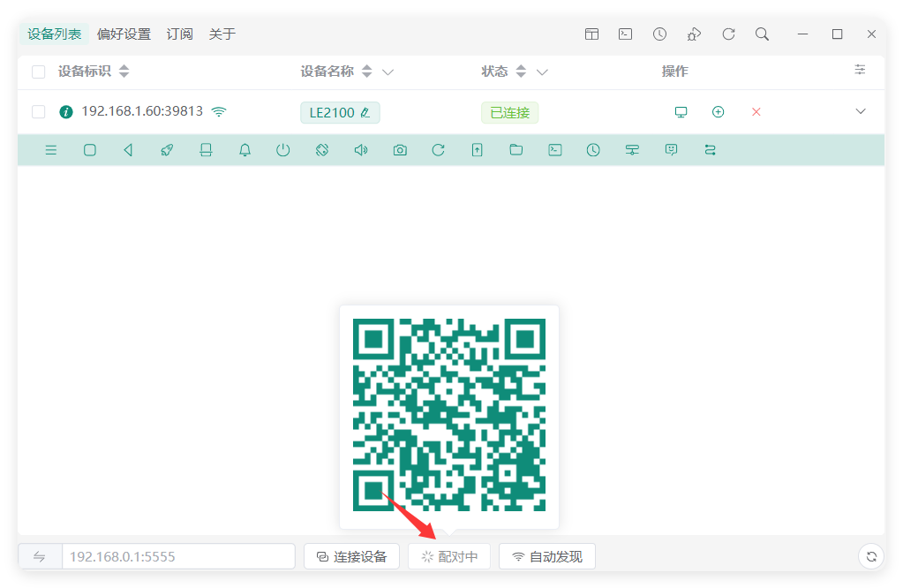903x588 pixels.
Task: Click the two-connected-nodes icon ending the device toolbar
Action: click(x=710, y=150)
